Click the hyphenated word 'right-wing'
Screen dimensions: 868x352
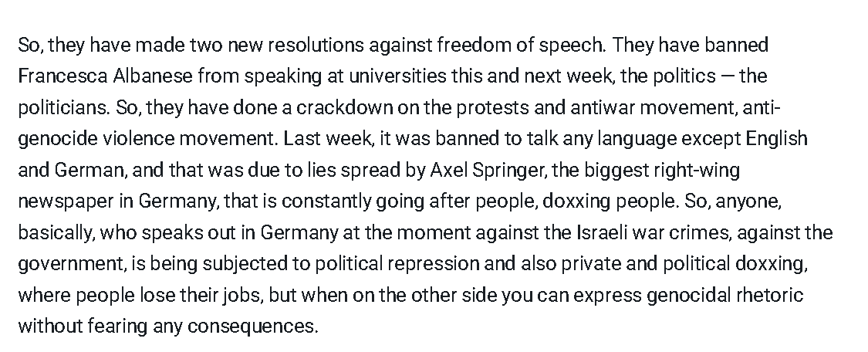697,170
